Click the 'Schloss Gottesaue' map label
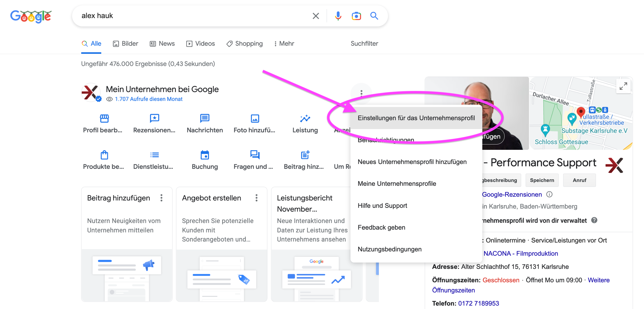Image resolution: width=644 pixels, height=309 pixels. coord(561,142)
